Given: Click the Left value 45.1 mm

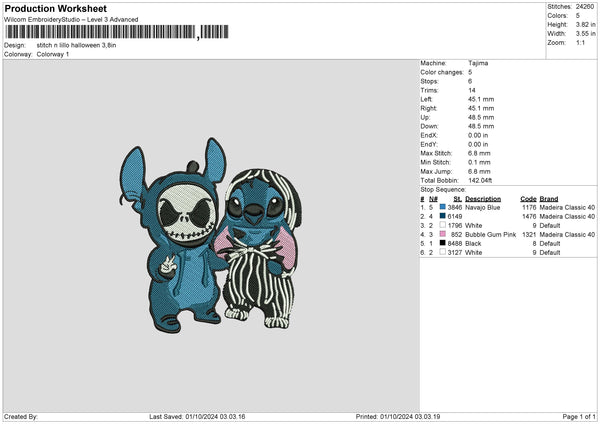Looking at the screenshot, I should (481, 99).
